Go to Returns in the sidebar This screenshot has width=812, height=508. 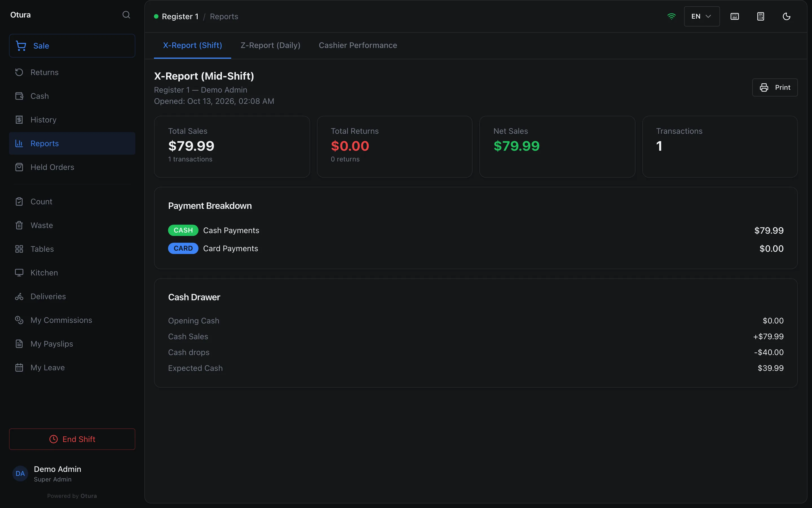point(72,72)
